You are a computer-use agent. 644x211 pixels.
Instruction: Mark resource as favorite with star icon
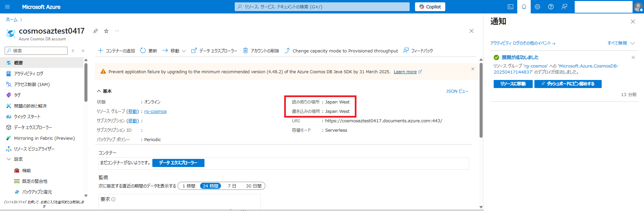pyautogui.click(x=106, y=31)
